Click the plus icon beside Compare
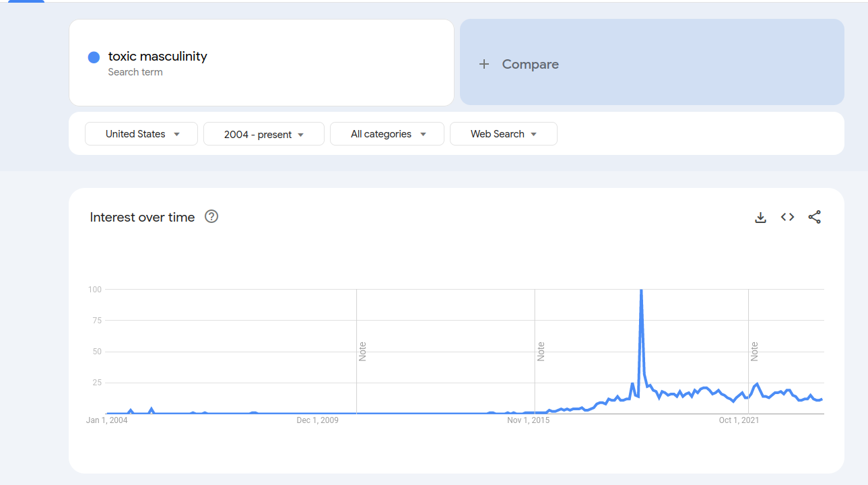This screenshot has width=868, height=485. pos(483,64)
